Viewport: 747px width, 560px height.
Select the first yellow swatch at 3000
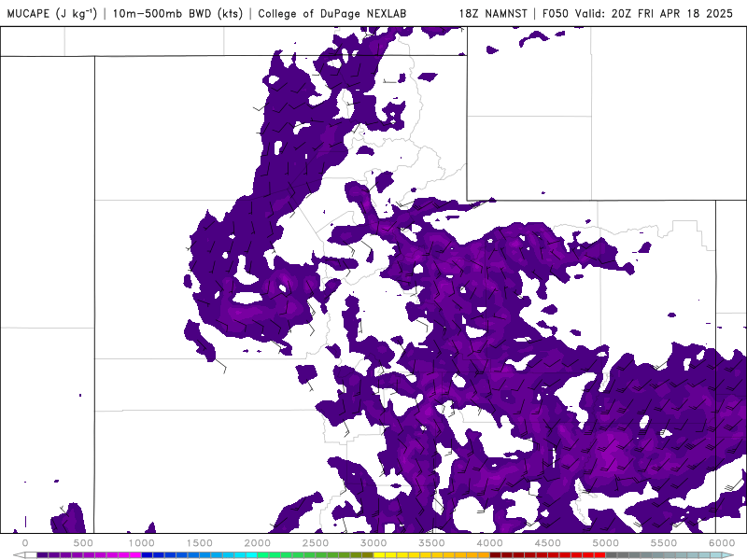tap(379, 554)
